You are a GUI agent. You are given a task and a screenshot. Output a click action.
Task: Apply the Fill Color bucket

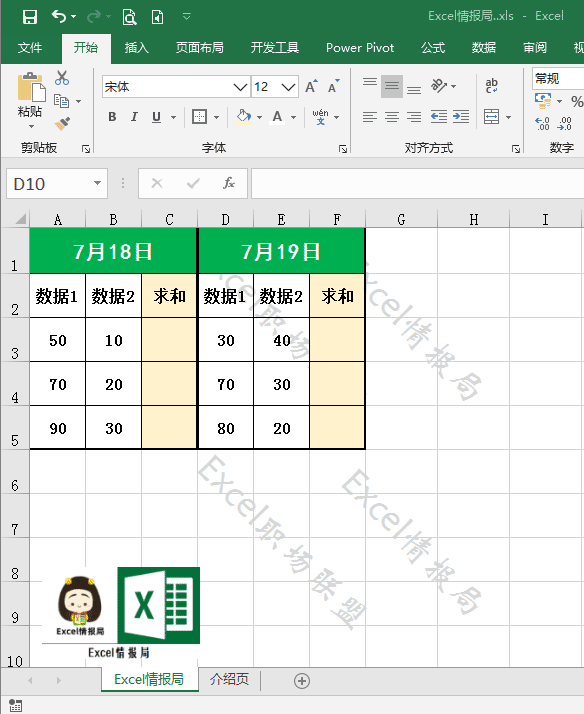click(x=244, y=117)
